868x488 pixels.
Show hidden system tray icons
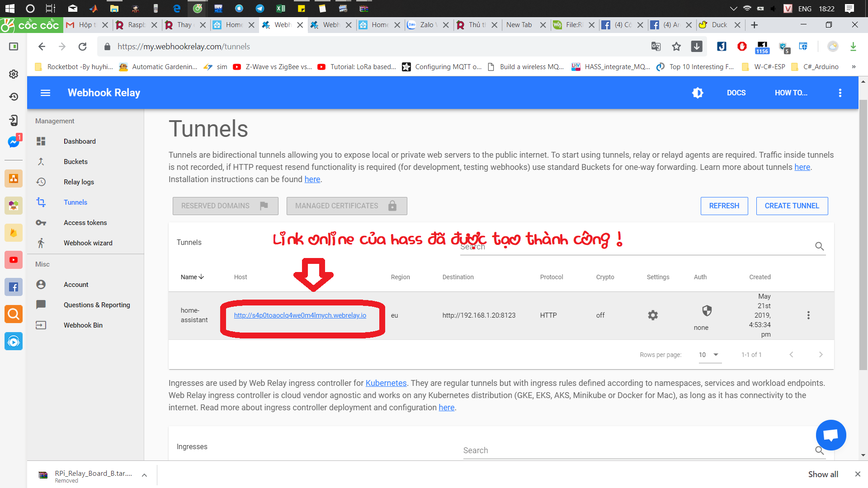733,9
